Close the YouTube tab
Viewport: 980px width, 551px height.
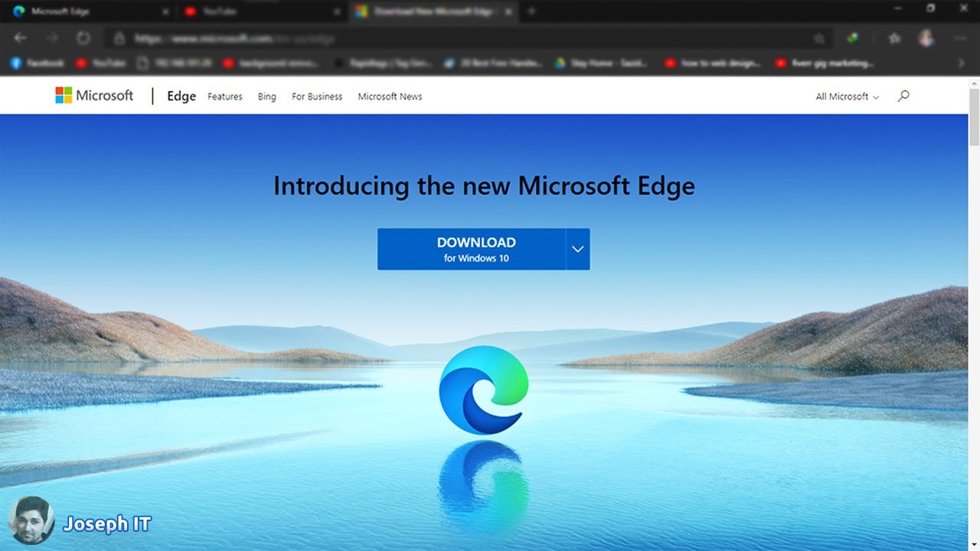[x=336, y=11]
